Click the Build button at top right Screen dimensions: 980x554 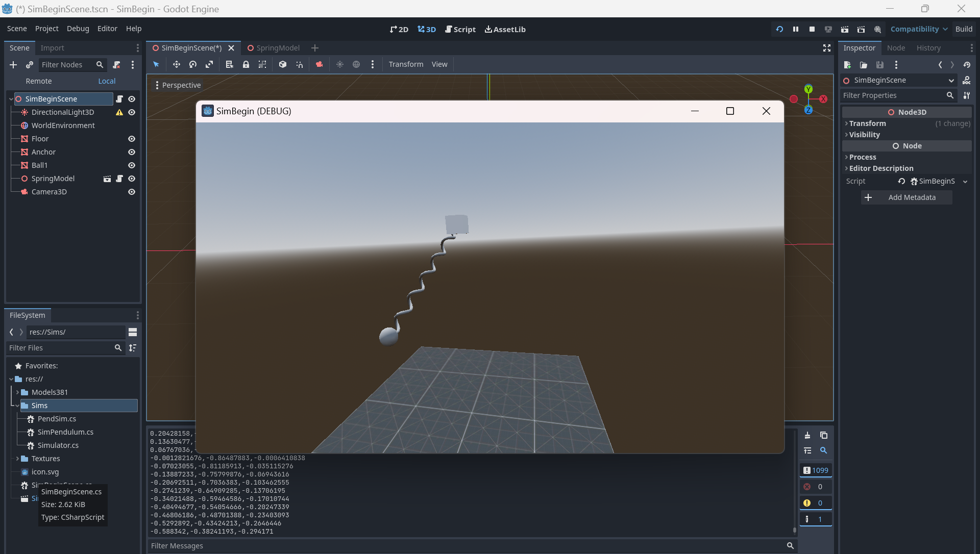pyautogui.click(x=964, y=29)
